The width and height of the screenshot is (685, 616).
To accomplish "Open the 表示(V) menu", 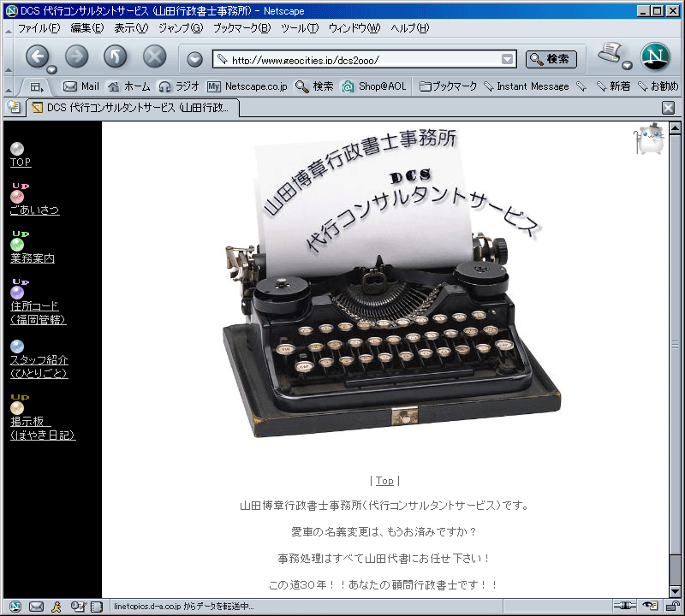I will [x=131, y=28].
